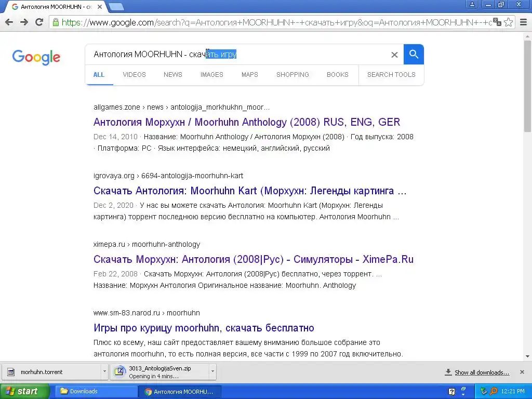This screenshot has width=532, height=399.
Task: Close the Антология MOORHUHN browser tab
Action: pyautogui.click(x=100, y=7)
